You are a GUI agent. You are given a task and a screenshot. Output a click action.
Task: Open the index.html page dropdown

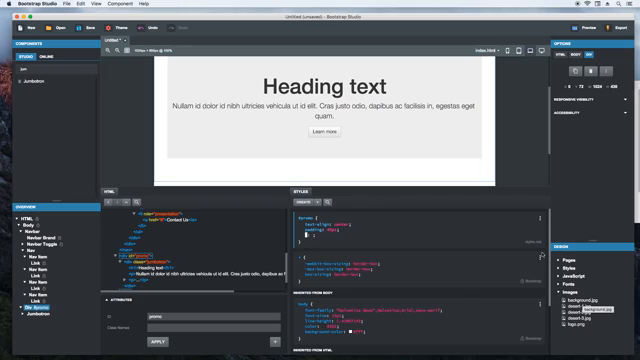coord(487,51)
